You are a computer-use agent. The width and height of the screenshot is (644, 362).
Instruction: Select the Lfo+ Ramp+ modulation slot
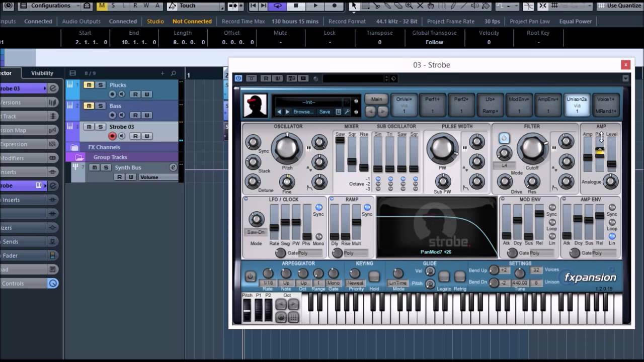[x=490, y=105]
